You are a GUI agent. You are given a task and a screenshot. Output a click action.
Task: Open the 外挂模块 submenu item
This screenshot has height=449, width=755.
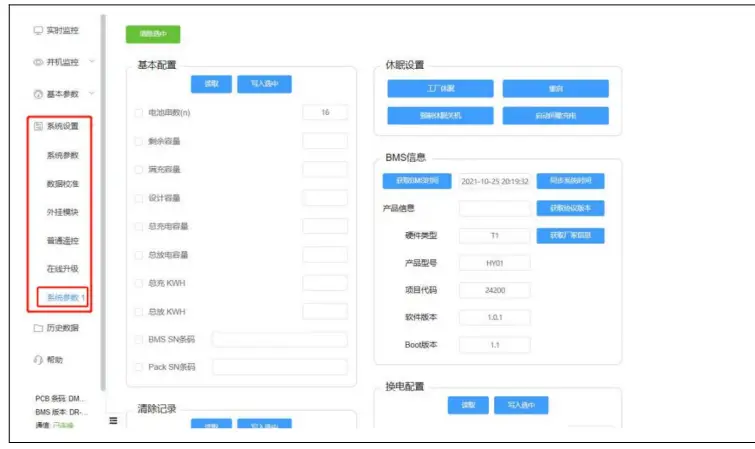[62, 212]
